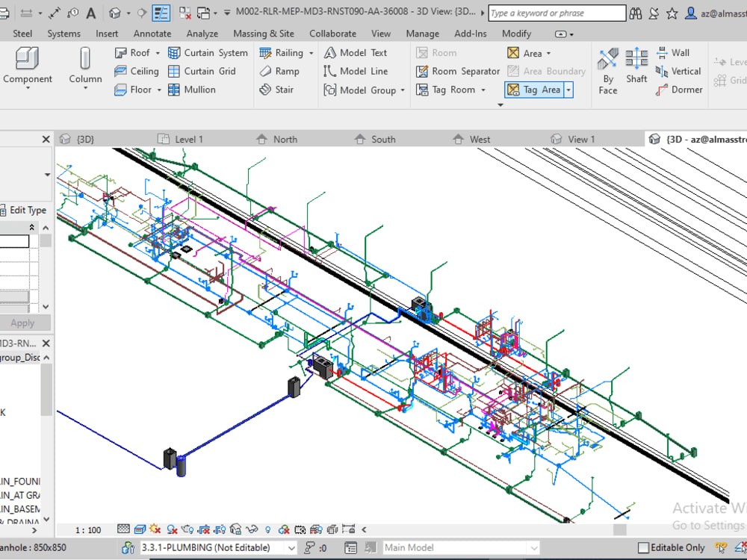Image resolution: width=747 pixels, height=560 pixels.
Task: Click the Column tool icon
Action: pyautogui.click(x=85, y=59)
